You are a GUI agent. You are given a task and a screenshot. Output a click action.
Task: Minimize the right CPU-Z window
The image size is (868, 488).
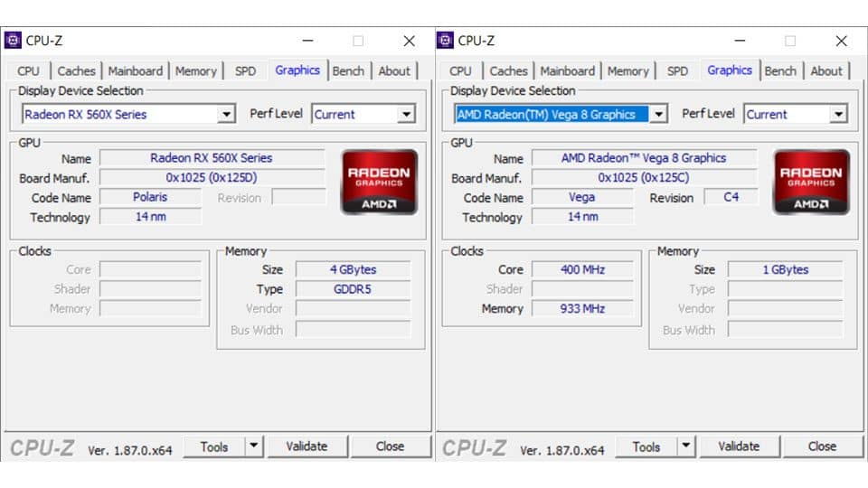[741, 41]
